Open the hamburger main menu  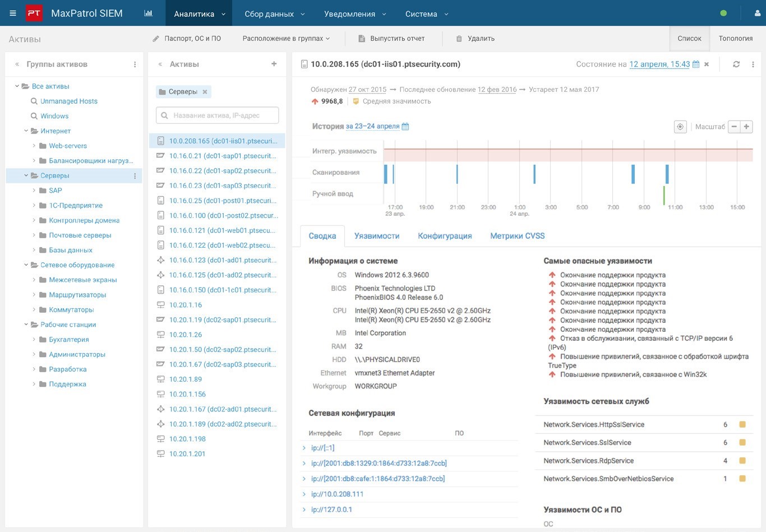coord(13,13)
